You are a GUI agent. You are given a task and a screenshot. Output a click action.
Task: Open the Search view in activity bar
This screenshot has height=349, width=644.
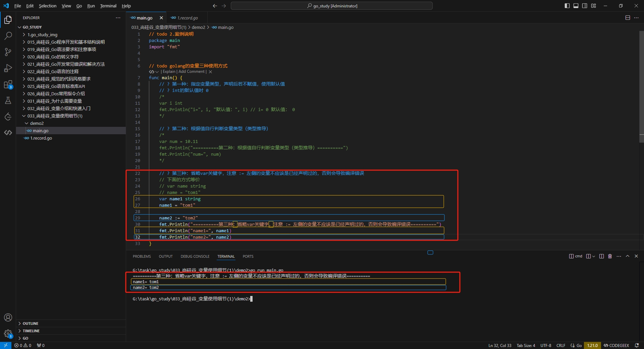(x=8, y=36)
